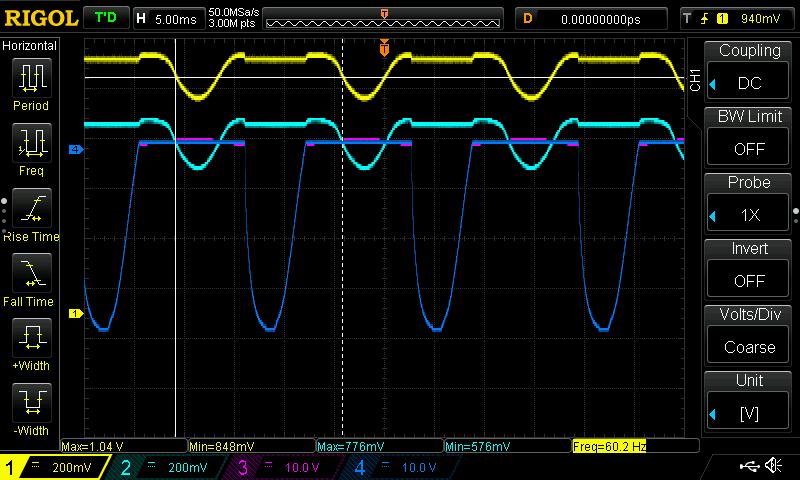Select the Freq measurement icon
The width and height of the screenshot is (800, 480).
[x=31, y=145]
